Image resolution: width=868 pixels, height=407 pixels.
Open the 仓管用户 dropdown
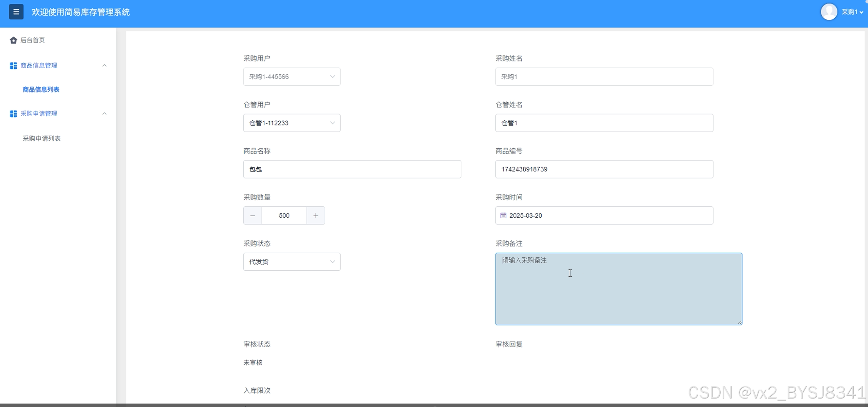[292, 123]
